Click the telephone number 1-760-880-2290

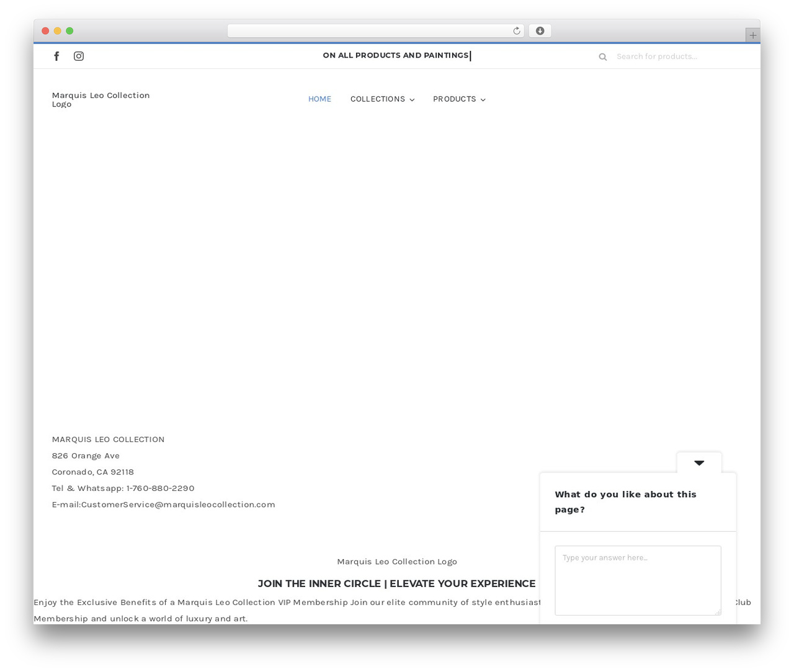161,489
